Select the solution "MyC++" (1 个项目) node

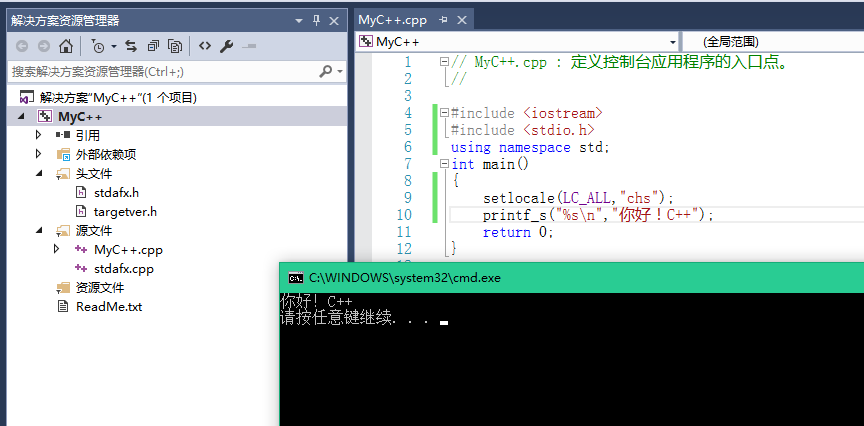118,98
